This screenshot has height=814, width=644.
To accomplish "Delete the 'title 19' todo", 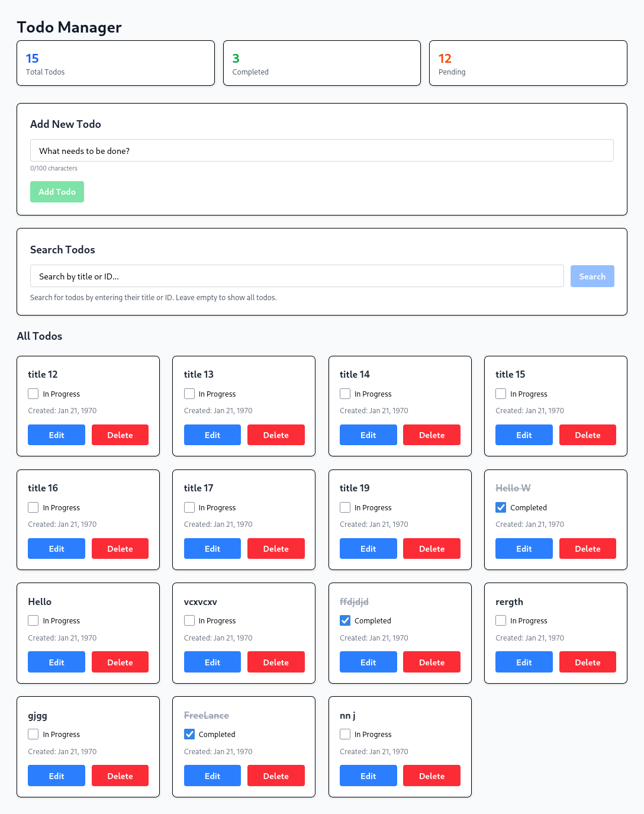I will coord(432,549).
